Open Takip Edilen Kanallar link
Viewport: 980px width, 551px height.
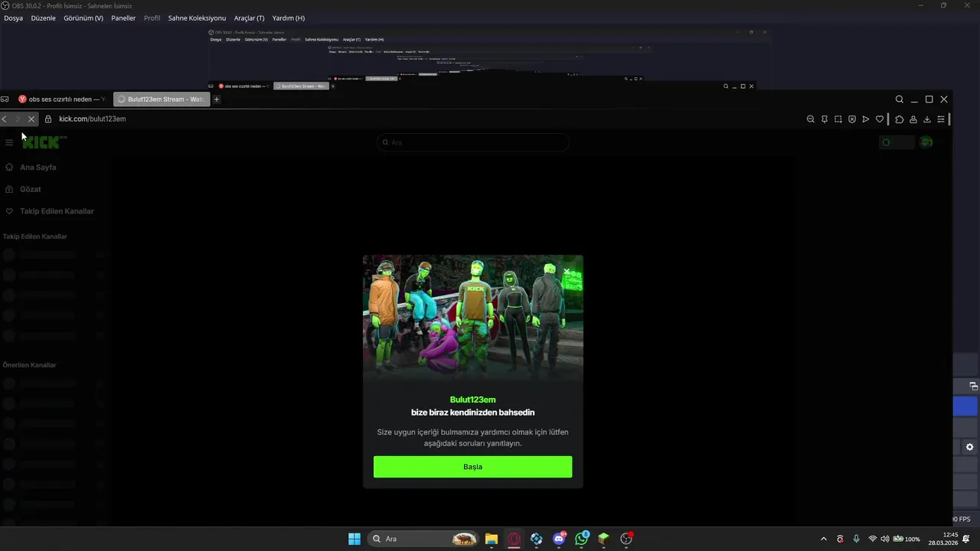[x=57, y=211]
